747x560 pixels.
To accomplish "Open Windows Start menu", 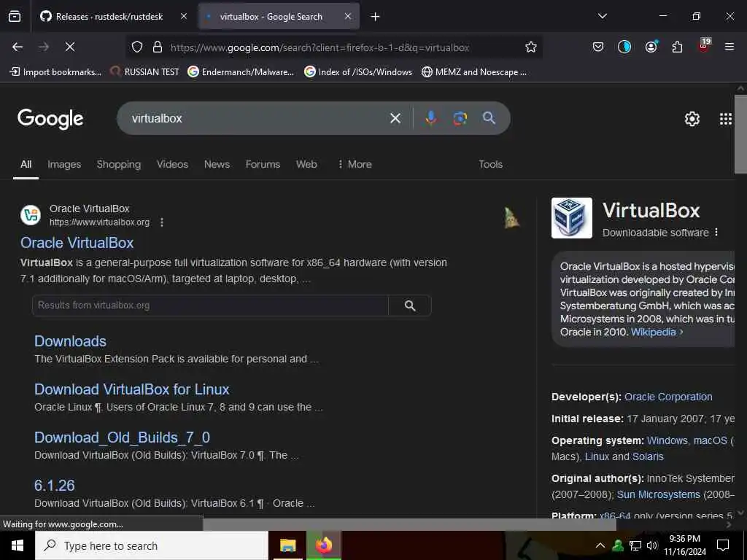I will tap(18, 545).
